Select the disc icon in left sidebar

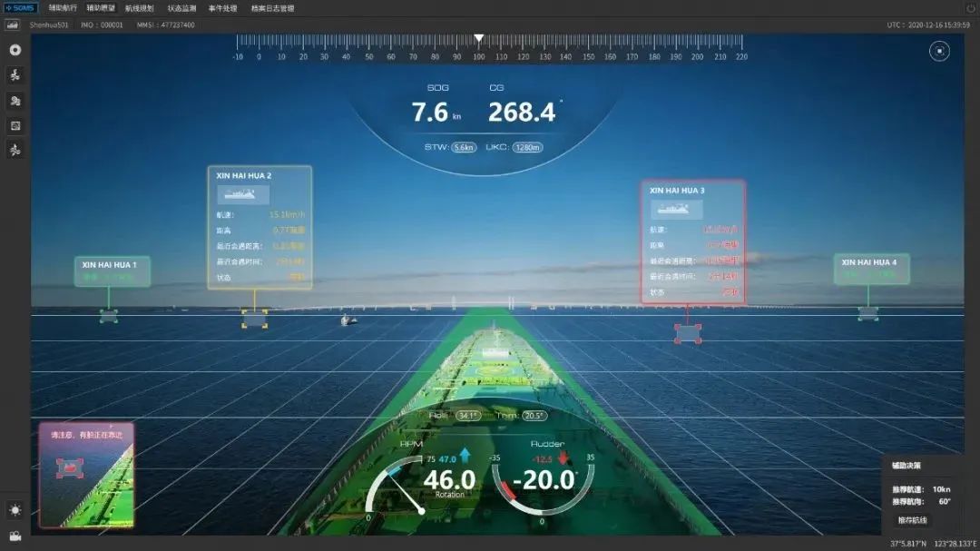click(15, 50)
